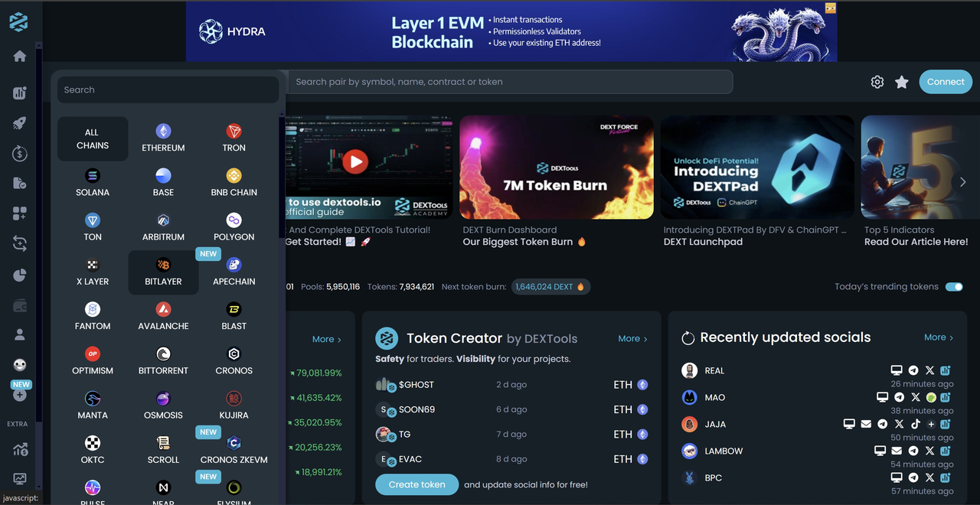Click the pie chart sidebar icon
980x505 pixels.
(20, 275)
